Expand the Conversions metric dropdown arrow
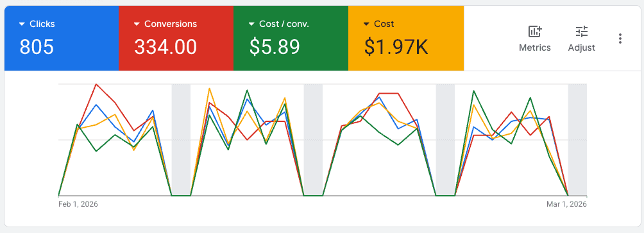The height and width of the screenshot is (233, 644). point(137,24)
